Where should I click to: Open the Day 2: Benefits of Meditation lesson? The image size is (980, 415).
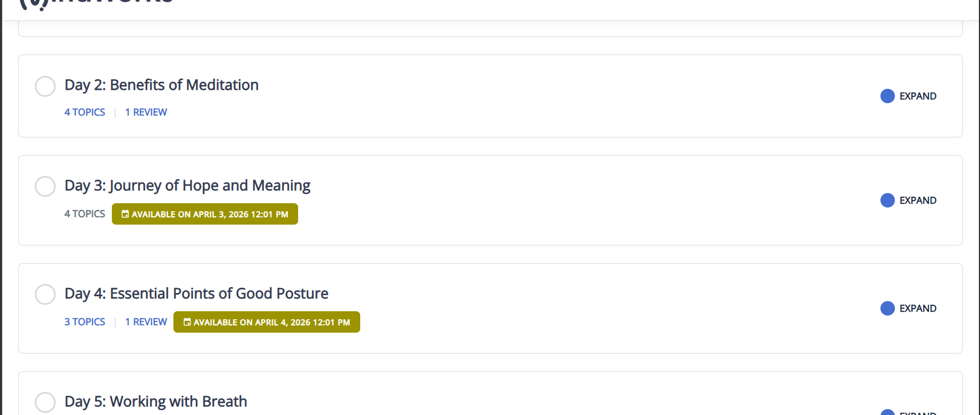[162, 85]
